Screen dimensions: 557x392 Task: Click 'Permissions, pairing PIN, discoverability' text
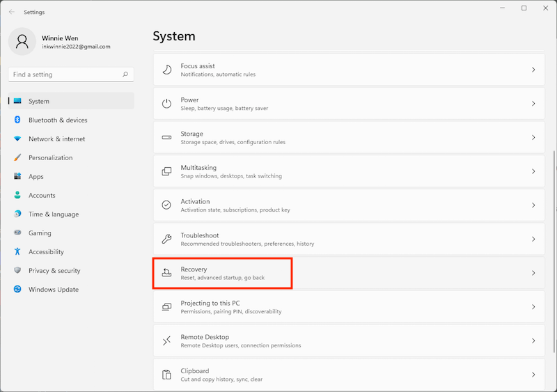pos(231,311)
